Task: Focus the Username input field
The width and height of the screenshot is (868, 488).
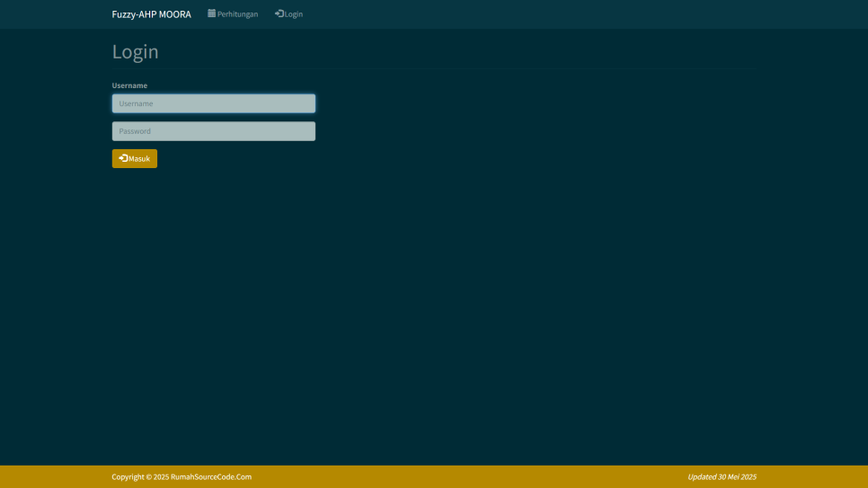Action: coord(213,103)
